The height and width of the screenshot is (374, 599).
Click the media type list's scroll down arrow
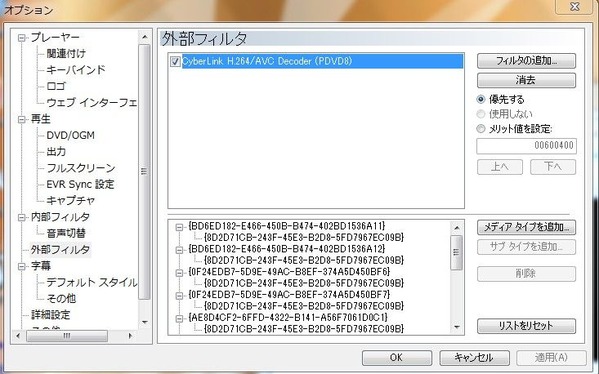coord(457,327)
